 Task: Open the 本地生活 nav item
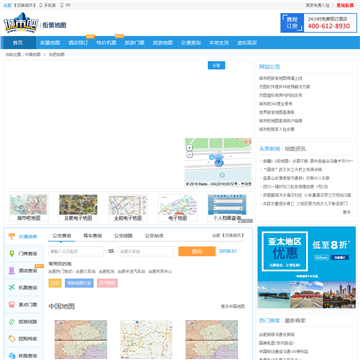219,43
